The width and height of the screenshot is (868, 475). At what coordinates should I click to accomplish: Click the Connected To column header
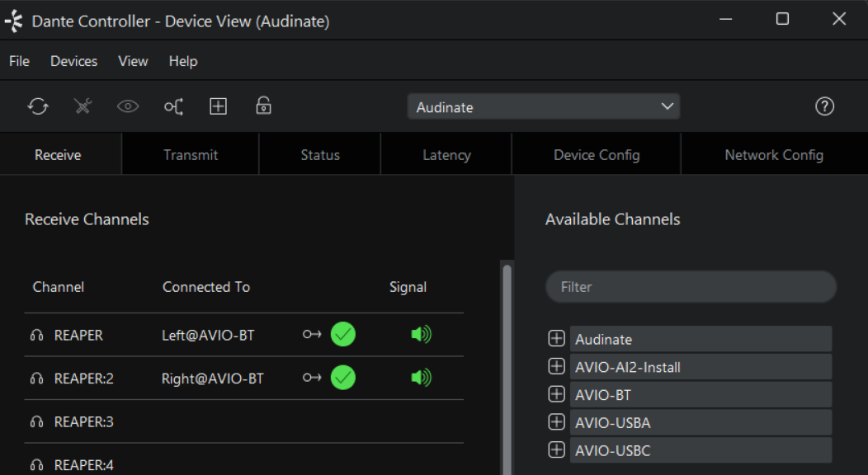pos(206,287)
